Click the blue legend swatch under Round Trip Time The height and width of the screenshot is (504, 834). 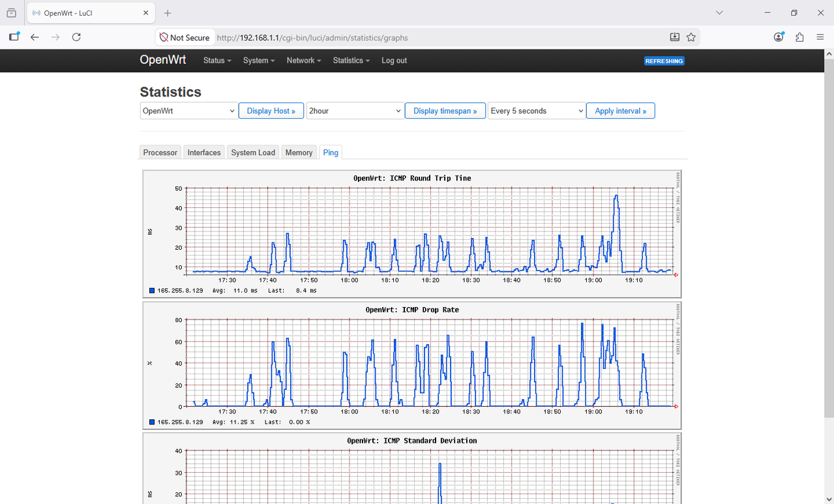tap(152, 291)
